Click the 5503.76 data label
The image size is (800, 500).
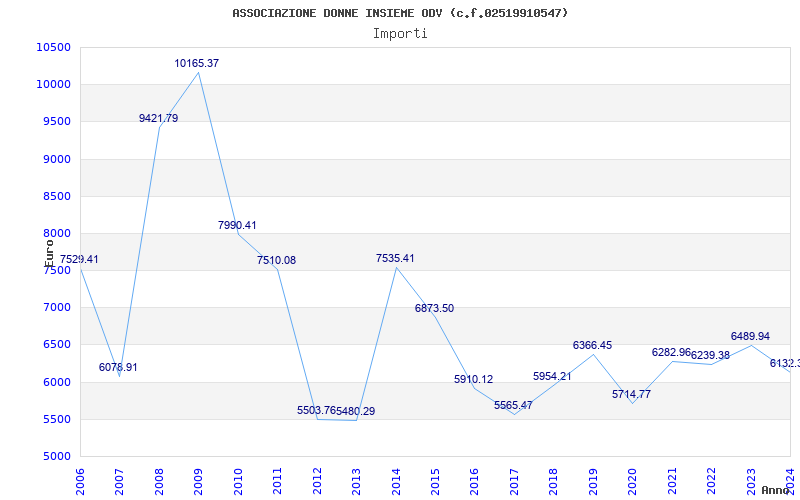[316, 410]
